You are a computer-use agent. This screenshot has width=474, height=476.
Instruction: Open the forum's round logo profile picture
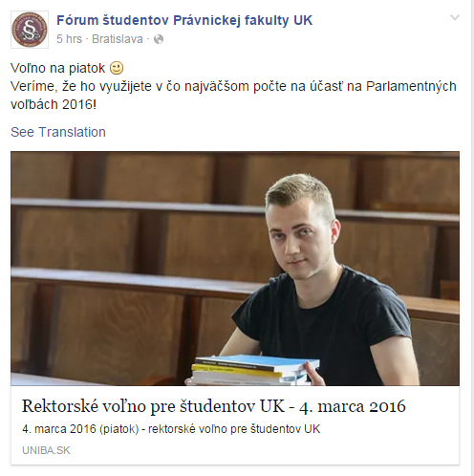pyautogui.click(x=30, y=30)
